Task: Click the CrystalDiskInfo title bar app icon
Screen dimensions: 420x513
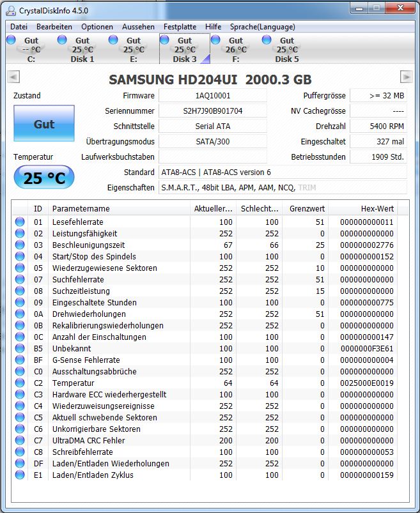Action: point(11,10)
